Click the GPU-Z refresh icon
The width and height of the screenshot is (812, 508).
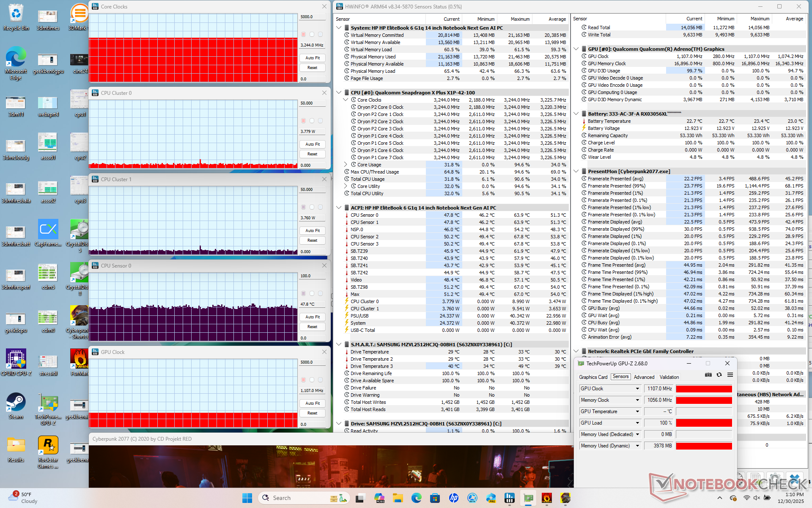click(719, 375)
